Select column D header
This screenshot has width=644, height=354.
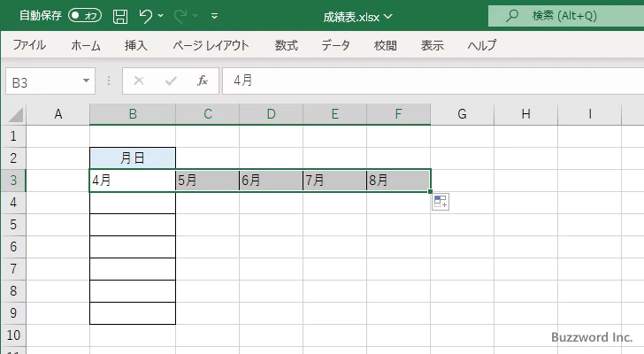click(271, 114)
